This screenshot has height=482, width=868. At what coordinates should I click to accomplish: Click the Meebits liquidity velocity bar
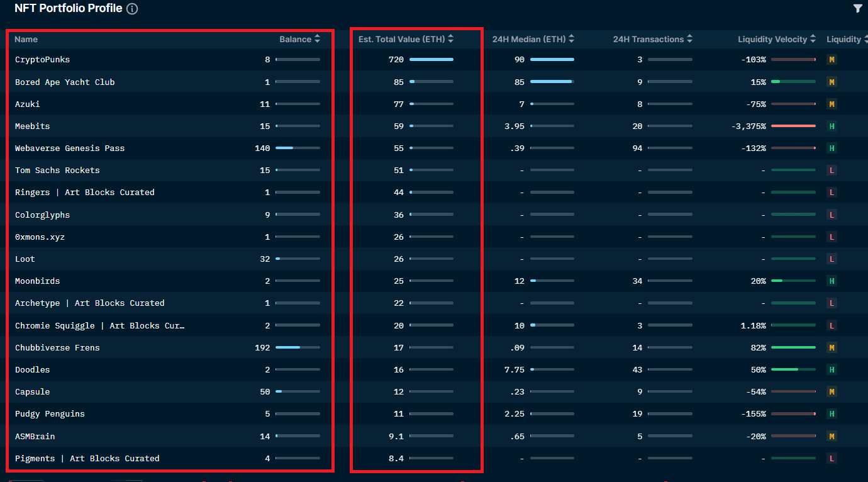[793, 126]
